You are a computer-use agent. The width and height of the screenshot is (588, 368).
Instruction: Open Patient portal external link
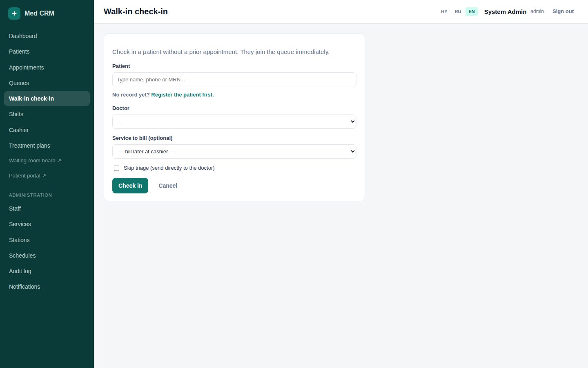click(27, 176)
